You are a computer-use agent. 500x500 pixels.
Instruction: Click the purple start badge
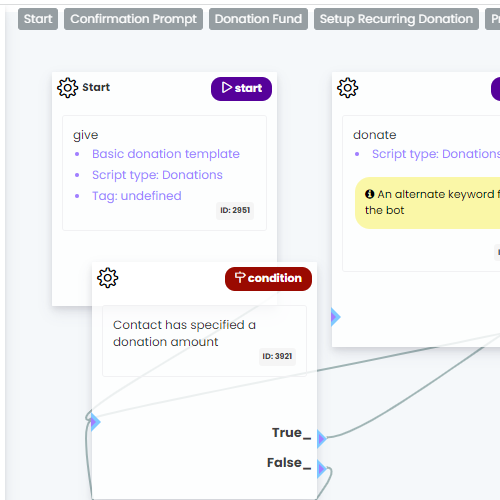tap(241, 89)
